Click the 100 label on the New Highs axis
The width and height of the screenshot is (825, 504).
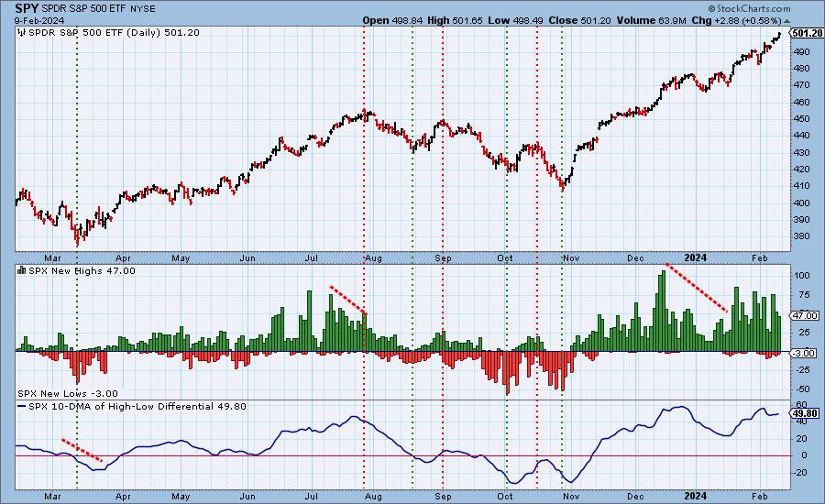[802, 276]
